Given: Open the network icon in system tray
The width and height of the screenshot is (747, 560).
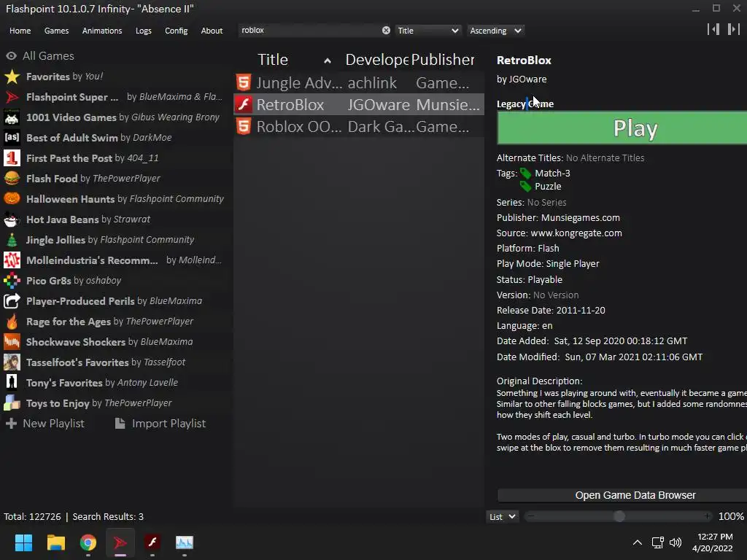Looking at the screenshot, I should point(658,542).
